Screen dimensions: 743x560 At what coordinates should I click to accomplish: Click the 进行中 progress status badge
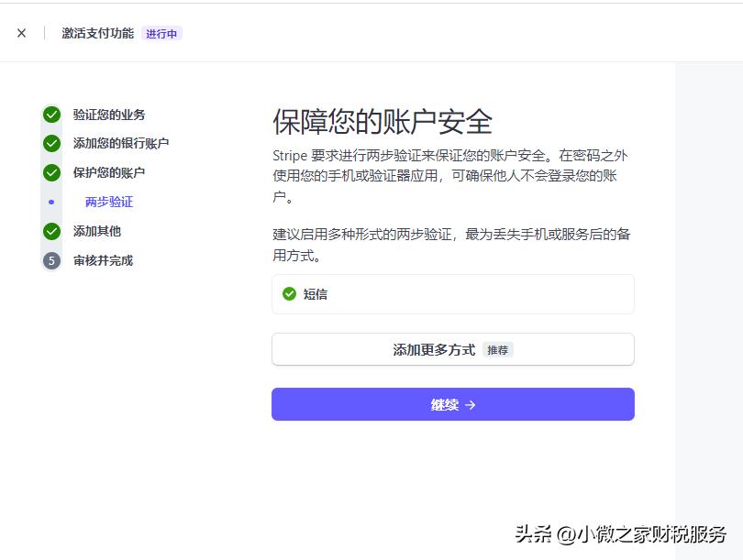point(162,33)
